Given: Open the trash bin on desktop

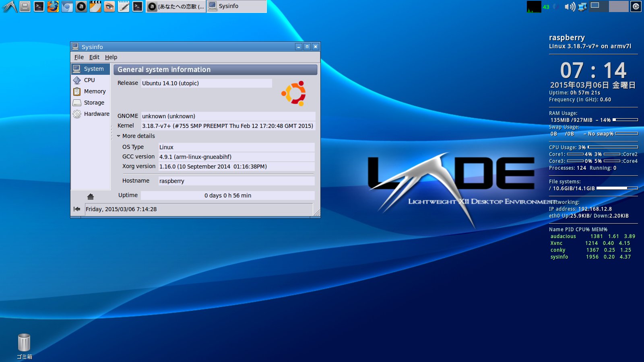Looking at the screenshot, I should point(24,343).
